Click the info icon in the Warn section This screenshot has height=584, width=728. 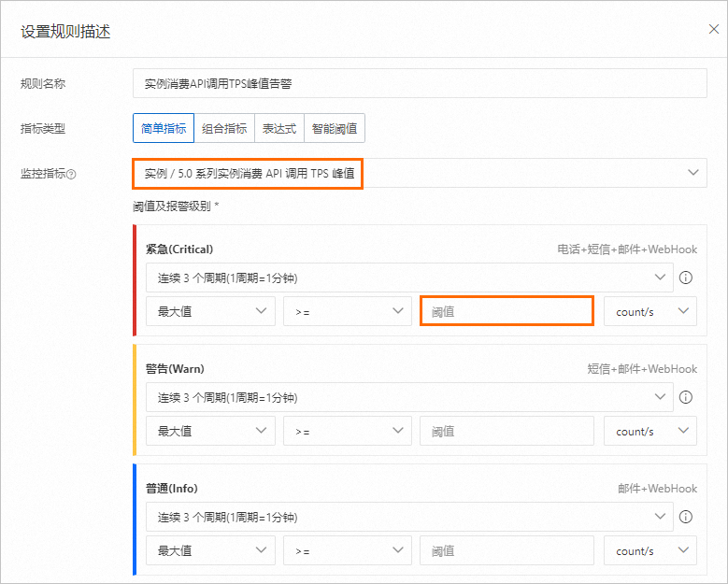(685, 397)
